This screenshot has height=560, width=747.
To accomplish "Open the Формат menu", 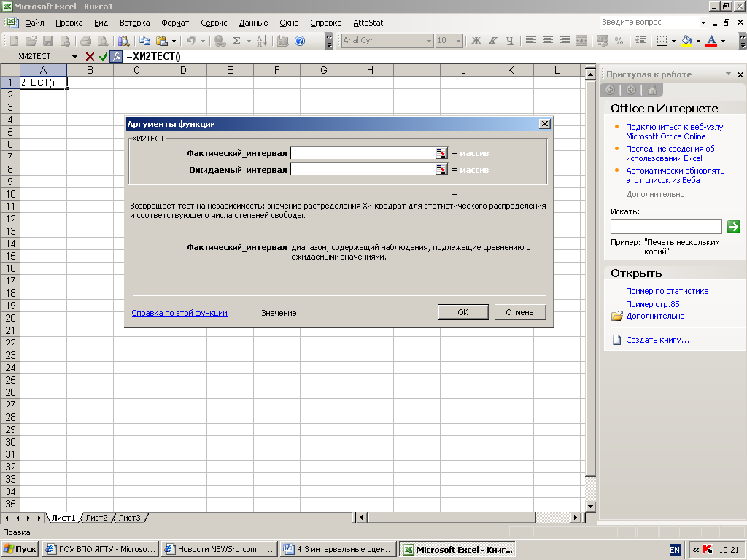I will coord(175,23).
